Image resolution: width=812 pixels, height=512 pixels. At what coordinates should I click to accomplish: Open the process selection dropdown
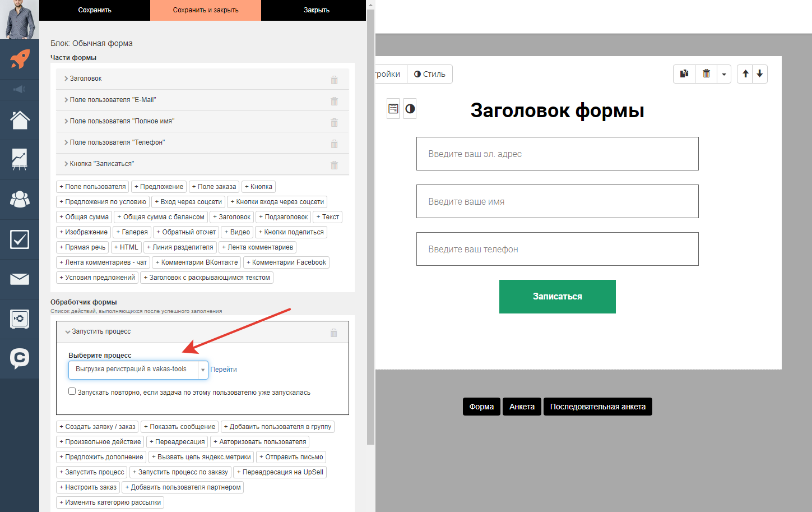203,370
